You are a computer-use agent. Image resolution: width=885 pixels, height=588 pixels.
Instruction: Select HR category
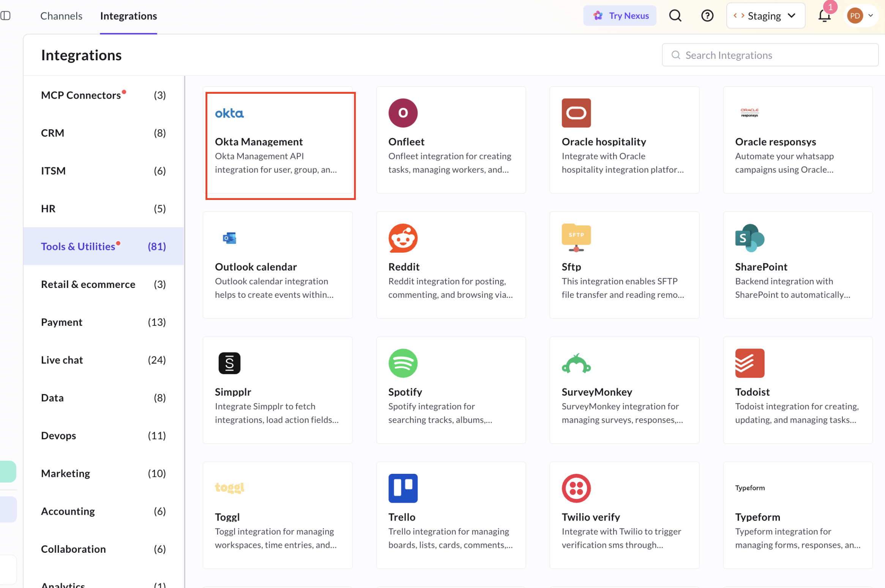(104, 209)
